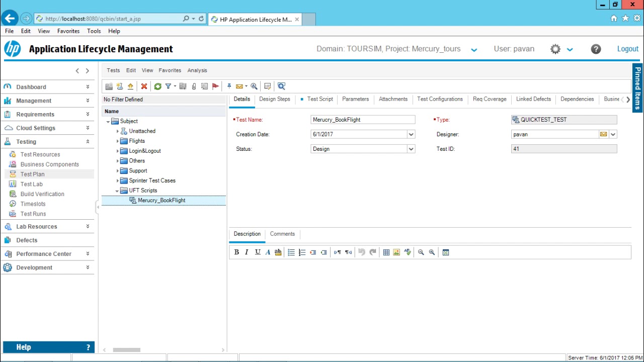Click the tree panel horizontal scrollbar
This screenshot has height=362, width=644.
pos(126,350)
